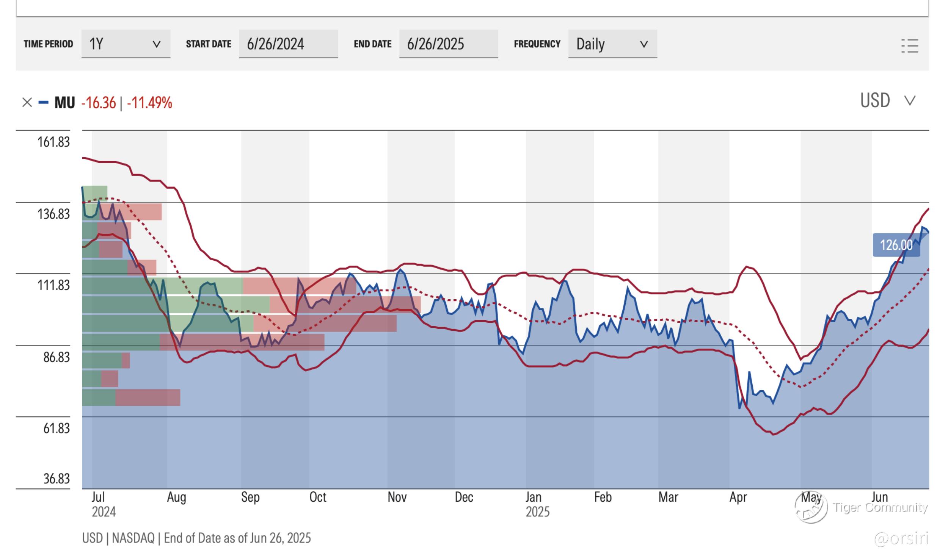Viewport: 948px width, 560px height.
Task: Click the Sep x-axis label
Action: click(x=250, y=497)
